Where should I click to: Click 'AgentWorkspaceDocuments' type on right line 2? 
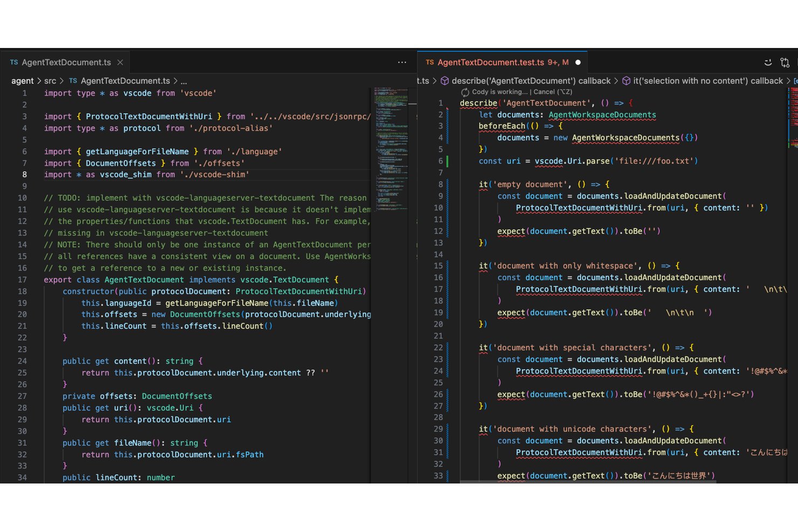(x=602, y=115)
